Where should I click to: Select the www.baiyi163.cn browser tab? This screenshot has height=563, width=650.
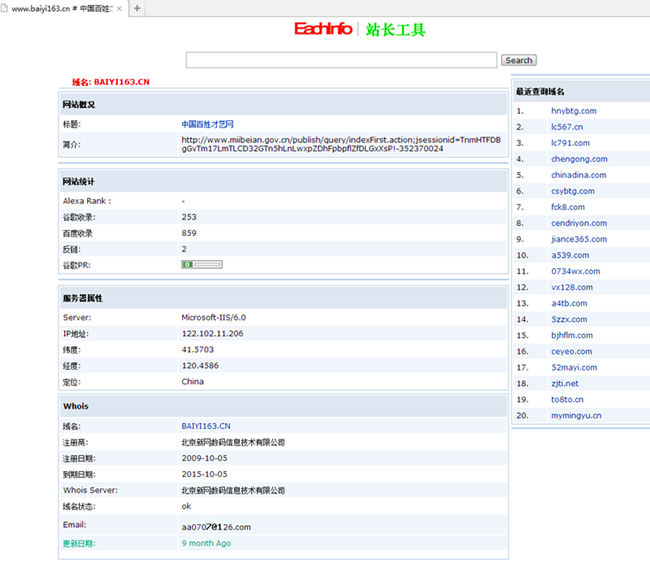(x=60, y=8)
